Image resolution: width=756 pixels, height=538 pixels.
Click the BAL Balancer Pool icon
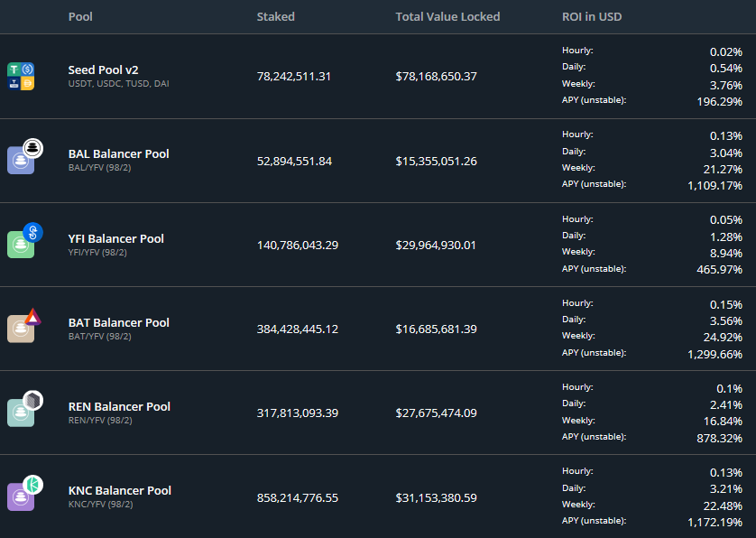tap(22, 158)
